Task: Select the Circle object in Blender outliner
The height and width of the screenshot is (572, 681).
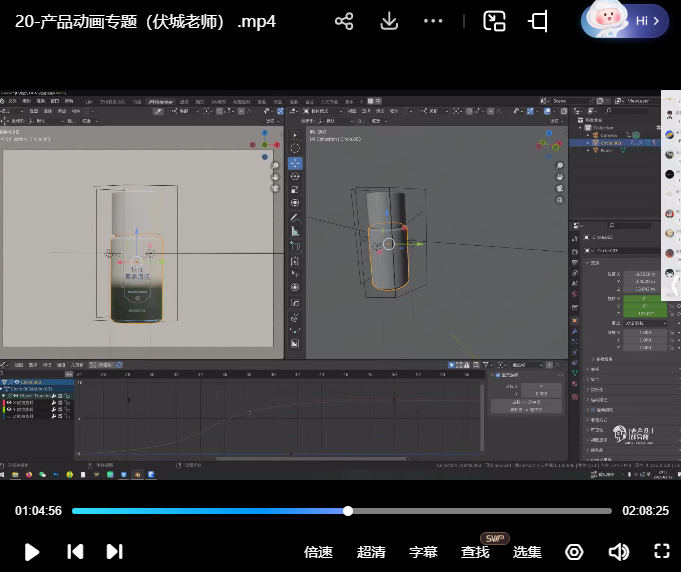Action: click(608, 143)
